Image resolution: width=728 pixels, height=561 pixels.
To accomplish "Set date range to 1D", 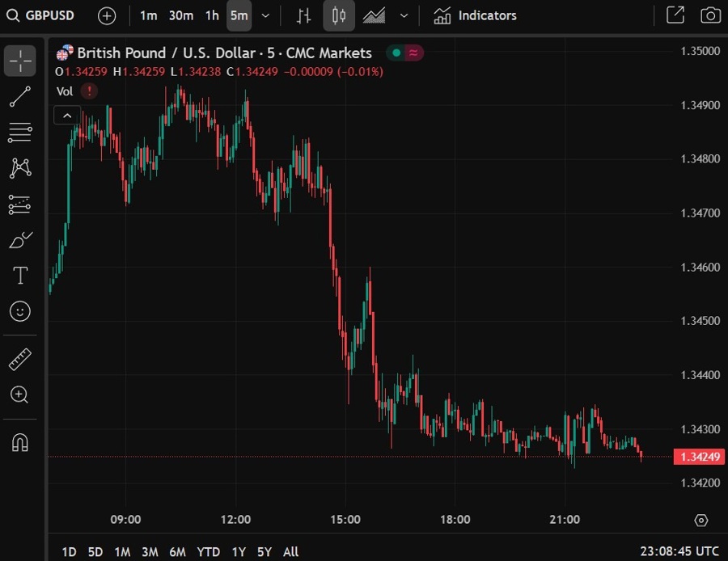I will (x=70, y=552).
